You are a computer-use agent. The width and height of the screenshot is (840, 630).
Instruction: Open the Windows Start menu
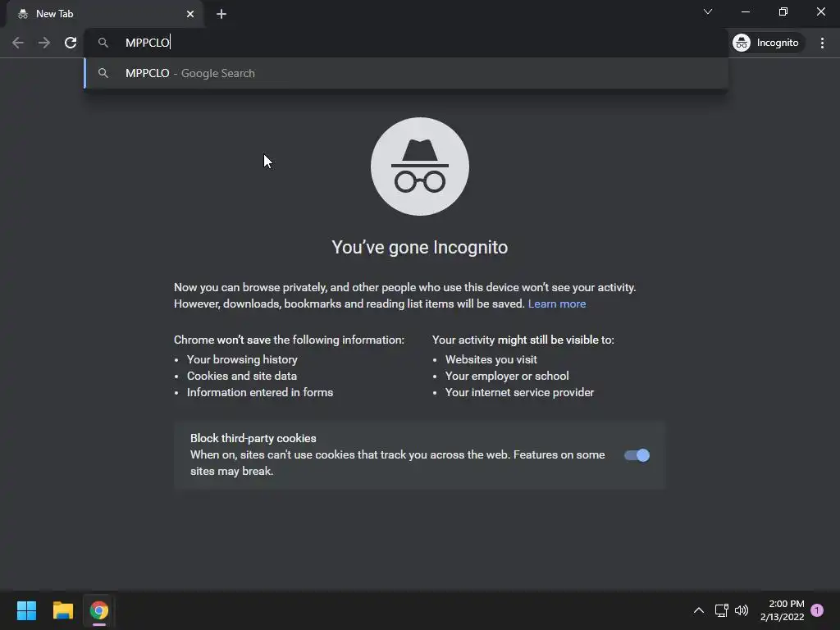[x=26, y=610]
